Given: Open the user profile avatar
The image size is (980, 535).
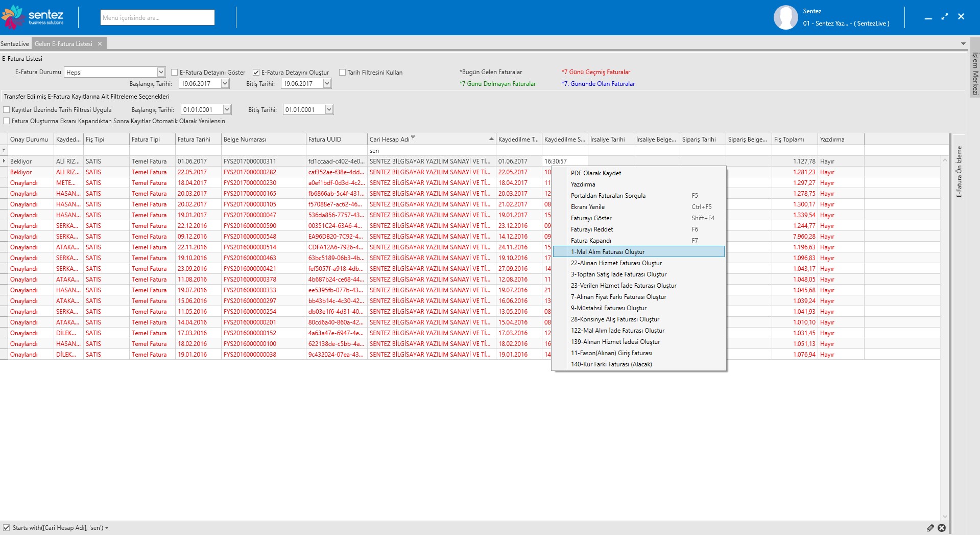Looking at the screenshot, I should point(785,17).
